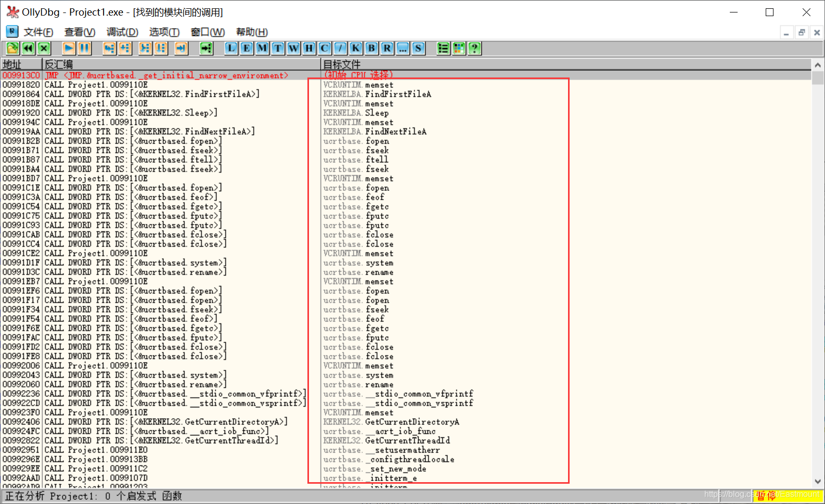This screenshot has width=825, height=504.
Task: Click Execute till return icon
Action: point(181,48)
